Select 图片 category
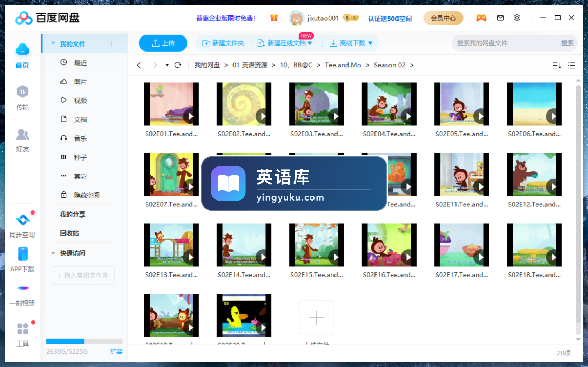 point(80,82)
